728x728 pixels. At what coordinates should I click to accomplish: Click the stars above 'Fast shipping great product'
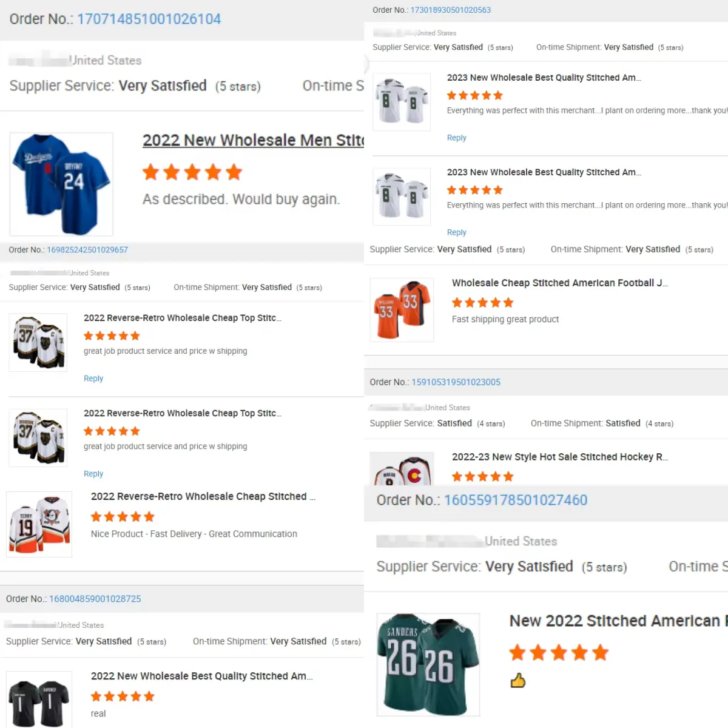click(482, 303)
